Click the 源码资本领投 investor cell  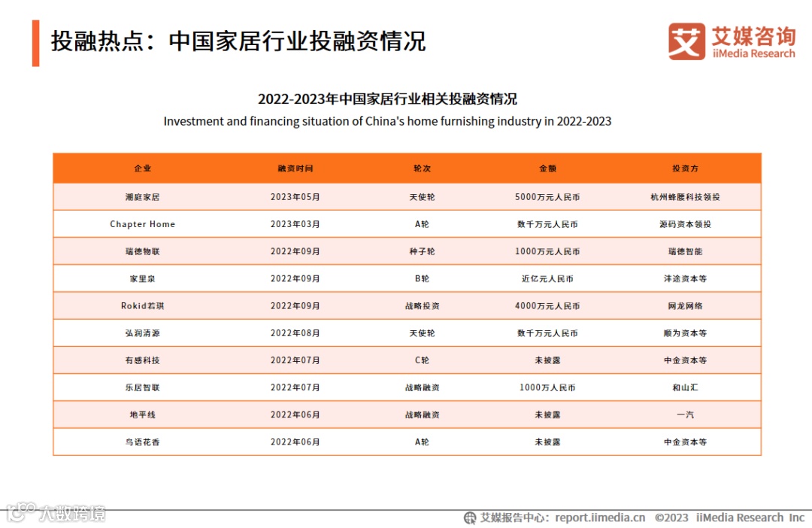point(685,224)
